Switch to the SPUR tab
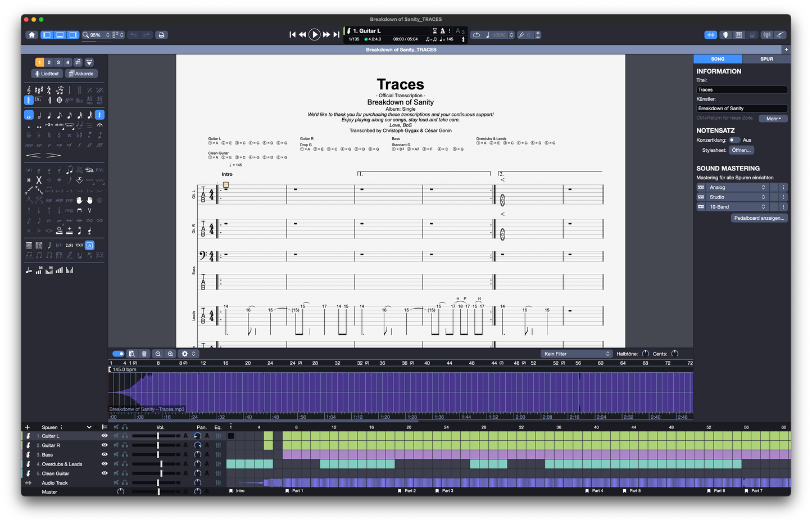The width and height of the screenshot is (812, 524). [766, 59]
